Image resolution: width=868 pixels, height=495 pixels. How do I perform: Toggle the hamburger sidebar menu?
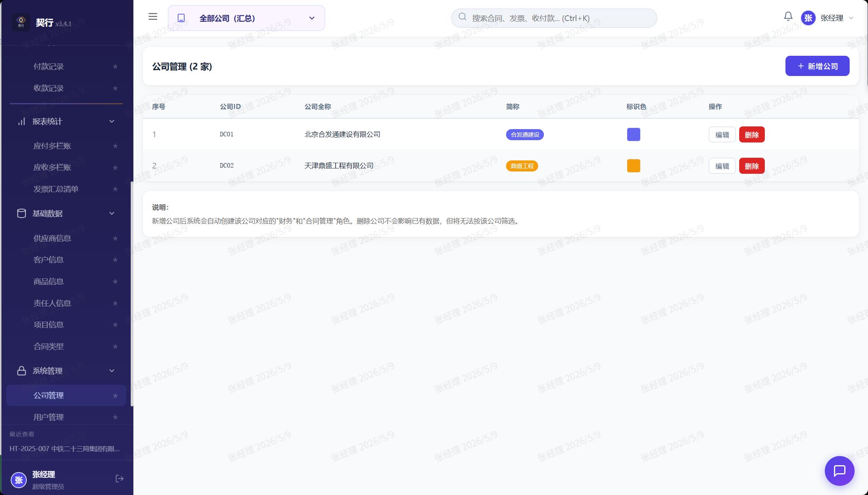coord(153,16)
